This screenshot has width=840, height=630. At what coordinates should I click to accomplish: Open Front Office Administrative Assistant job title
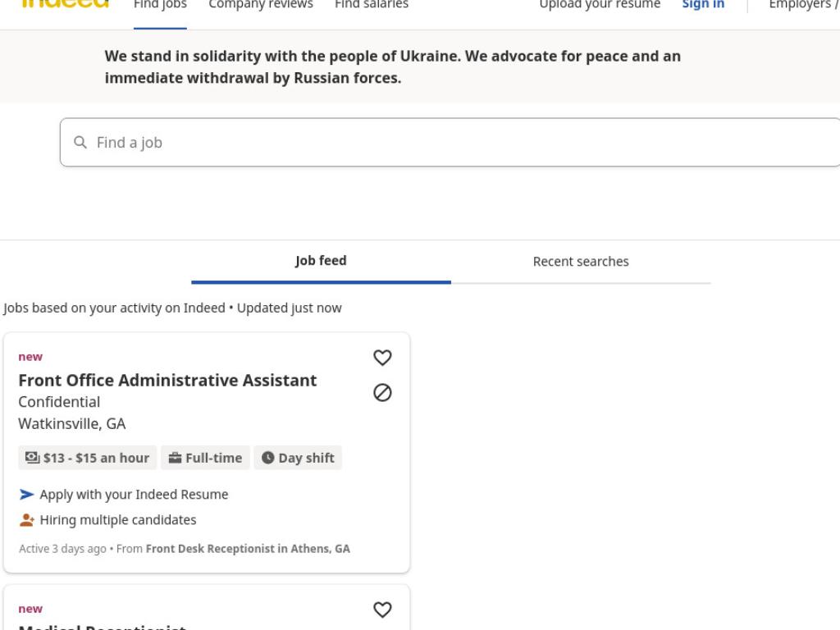pos(167,380)
